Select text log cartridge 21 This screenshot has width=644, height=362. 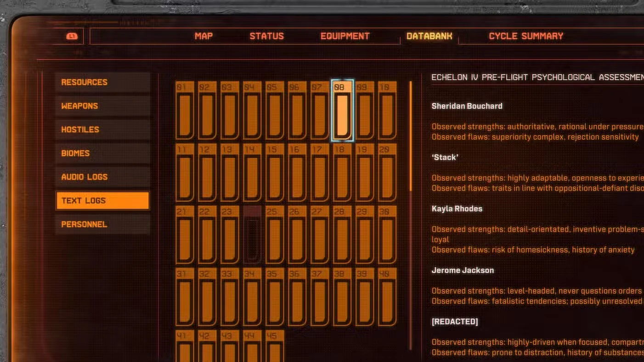(x=185, y=235)
